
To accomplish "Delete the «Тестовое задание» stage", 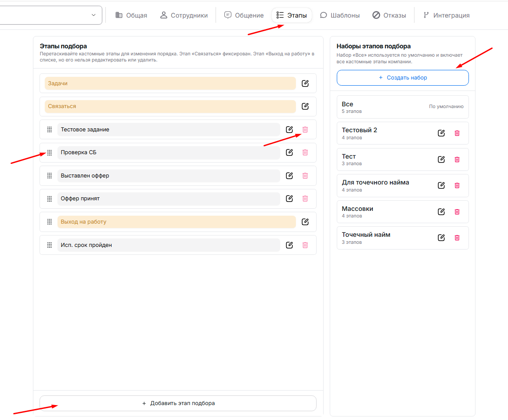I will point(305,130).
